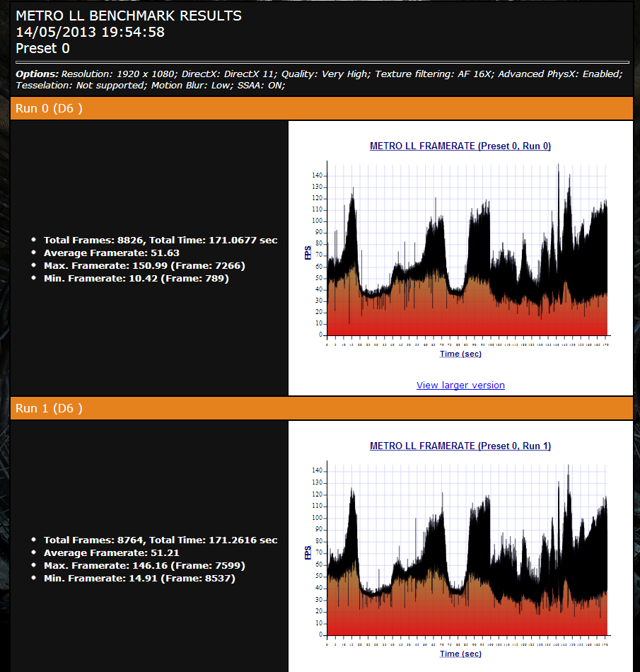This screenshot has height=672, width=640.
Task: Click the 'FPS' axis label on Run 1 chart
Action: tap(308, 552)
